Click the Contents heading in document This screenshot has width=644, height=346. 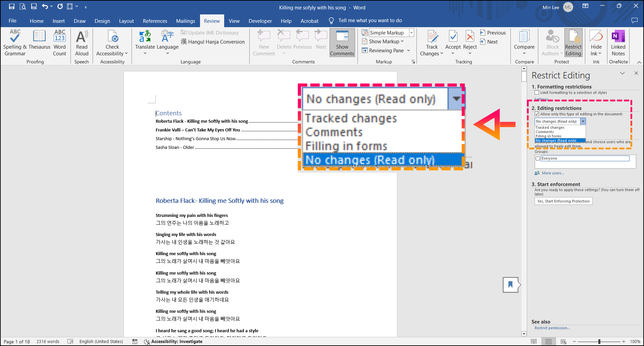(168, 113)
